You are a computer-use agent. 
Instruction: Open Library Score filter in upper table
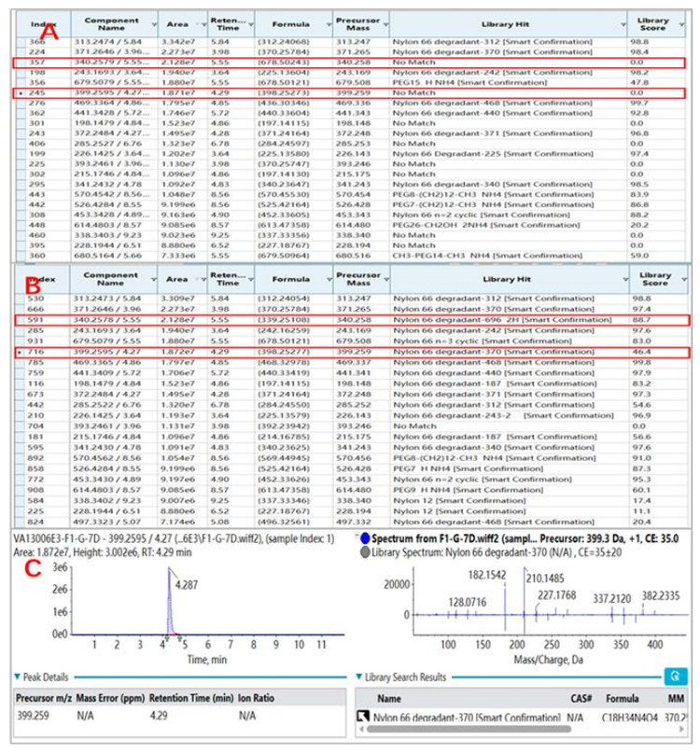tap(681, 24)
